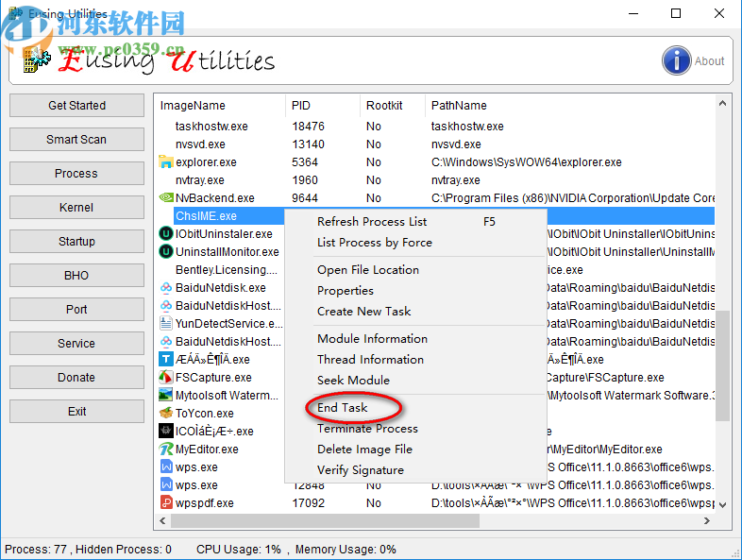Click C:\Windows\SysWOW64\explorer.exe path

tap(526, 161)
